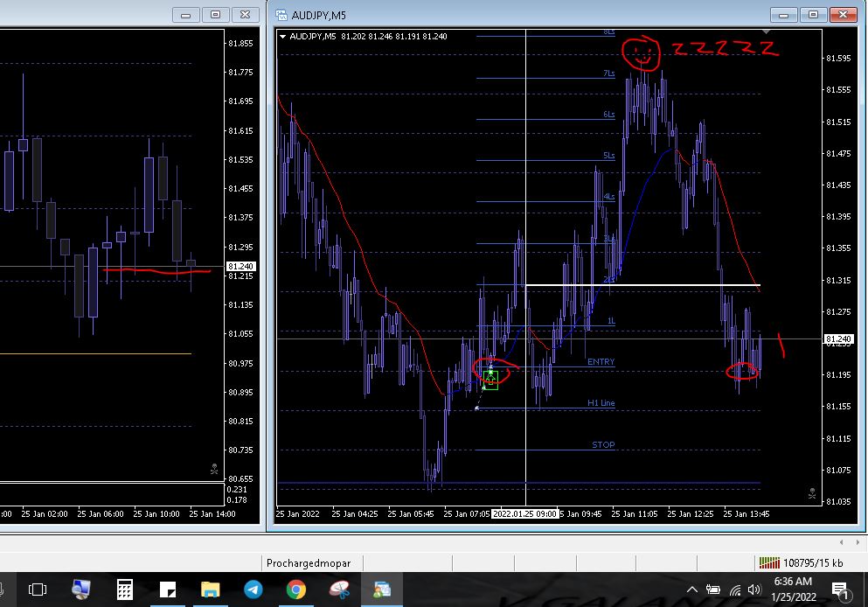Click the 81.595 price scale label
Image resolution: width=868 pixels, height=607 pixels.
[x=838, y=58]
